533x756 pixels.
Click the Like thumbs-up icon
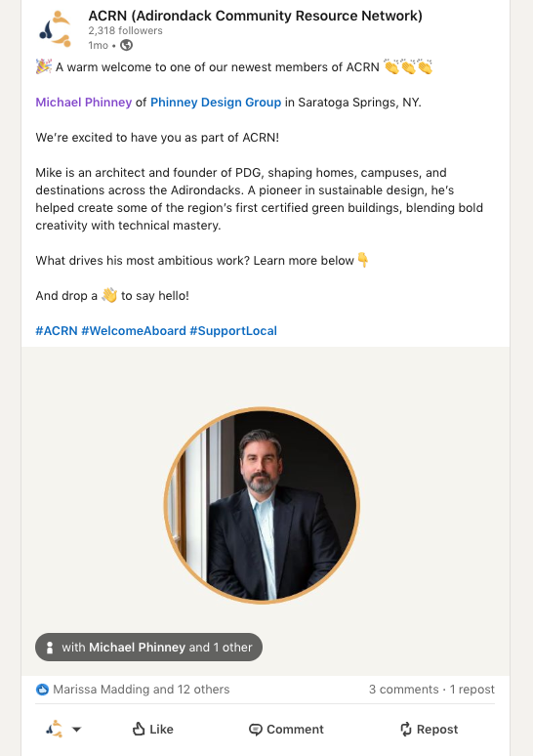click(x=139, y=729)
